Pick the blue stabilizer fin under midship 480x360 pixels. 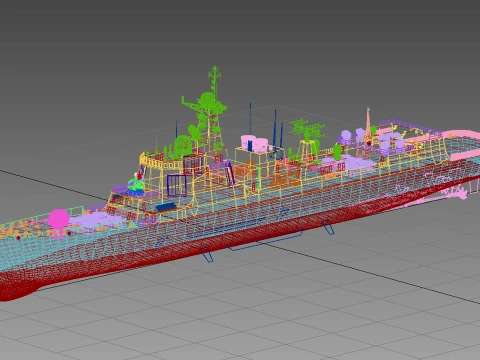[207, 255]
